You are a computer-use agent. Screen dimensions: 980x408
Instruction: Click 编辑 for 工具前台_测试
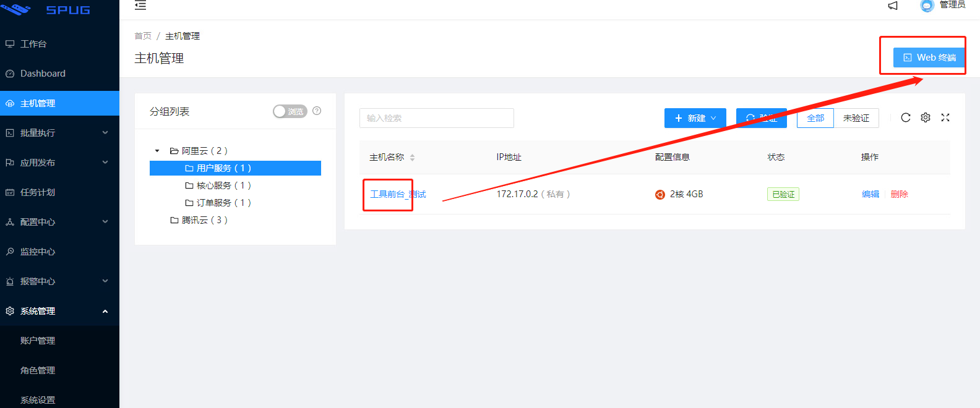tap(870, 194)
